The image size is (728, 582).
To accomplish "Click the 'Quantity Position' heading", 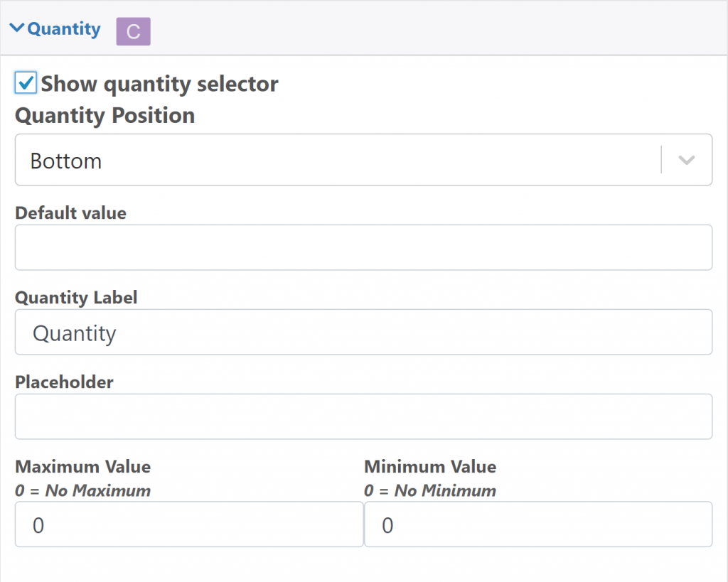I will 105,116.
